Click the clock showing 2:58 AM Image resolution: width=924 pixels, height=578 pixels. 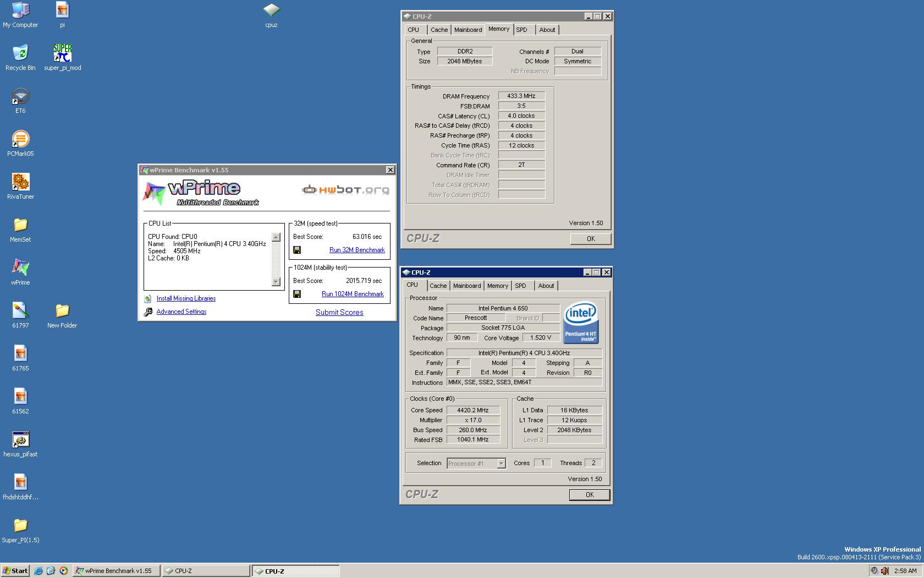[905, 571]
